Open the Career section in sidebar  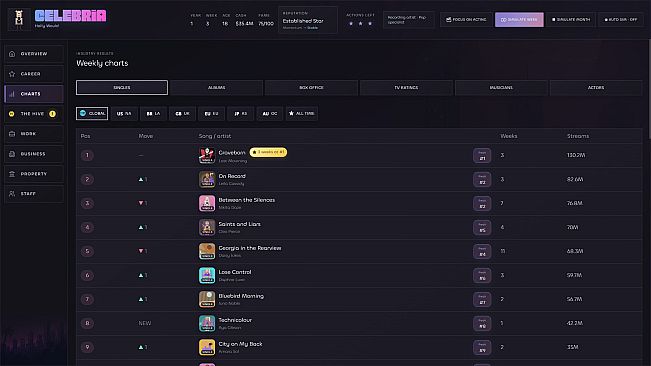point(34,74)
